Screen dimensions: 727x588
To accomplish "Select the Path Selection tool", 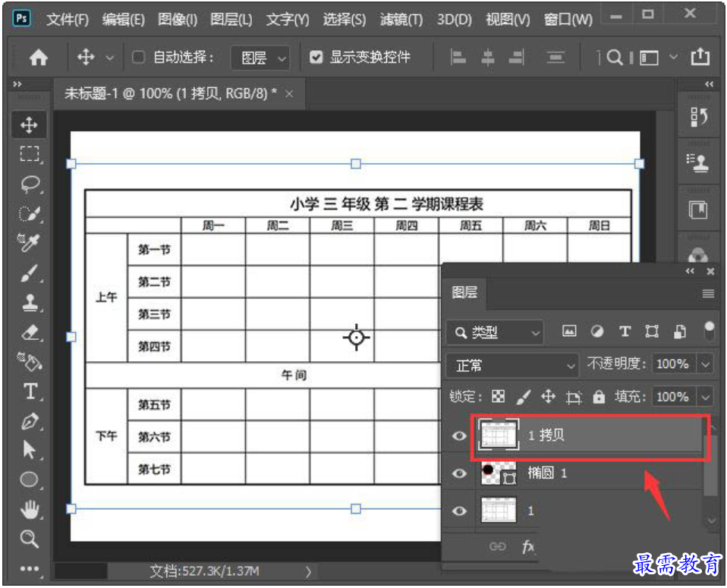I will (x=29, y=450).
